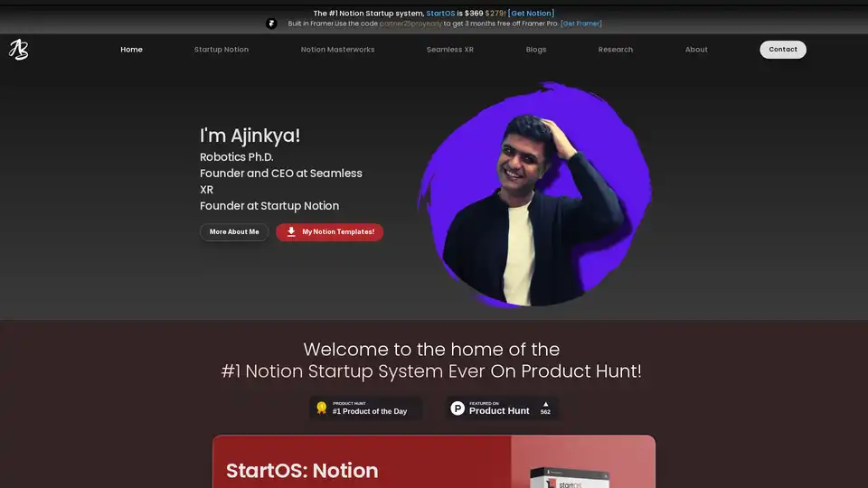
Task: Click the My Notion Templates! button
Action: pos(329,232)
